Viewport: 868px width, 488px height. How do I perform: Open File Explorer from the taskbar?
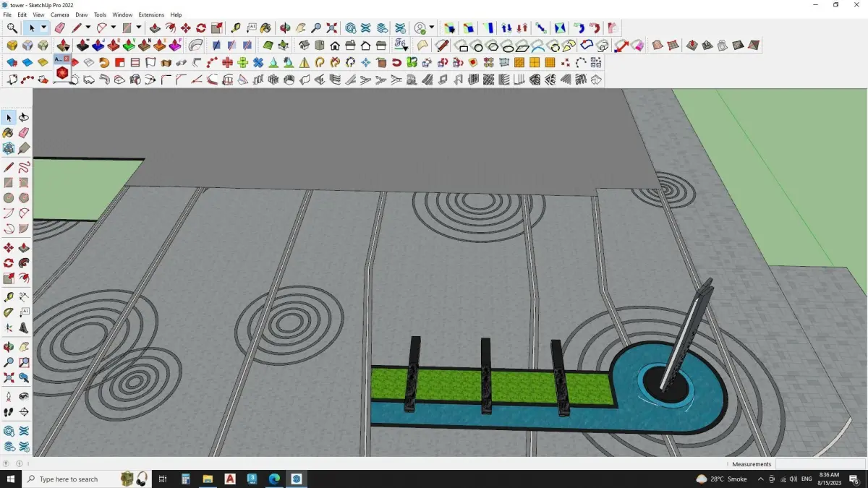tap(208, 479)
